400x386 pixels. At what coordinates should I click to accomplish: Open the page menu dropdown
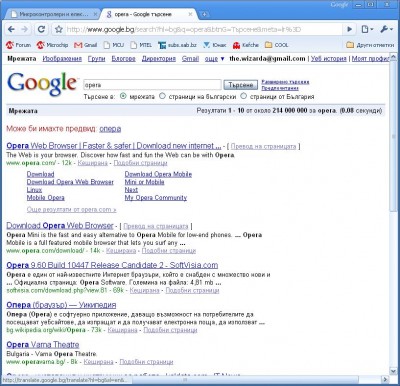click(367, 29)
